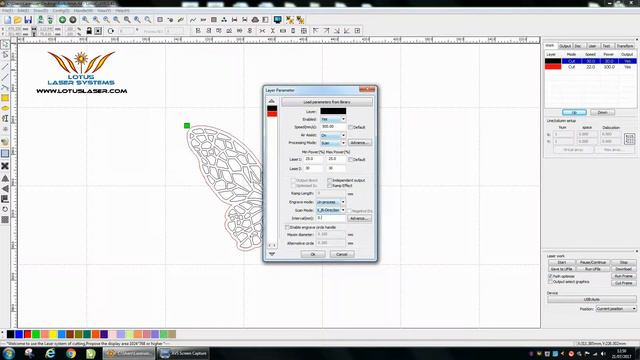Image resolution: width=640 pixels, height=360 pixels.
Task: Click the USB:Auto device button
Action: click(591, 300)
